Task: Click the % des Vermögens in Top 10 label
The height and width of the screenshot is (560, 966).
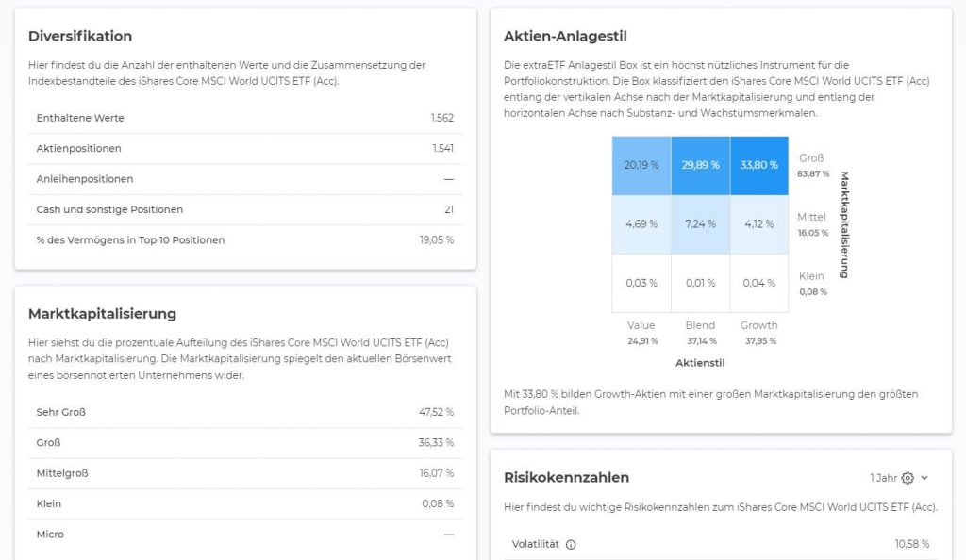Action: tap(130, 240)
